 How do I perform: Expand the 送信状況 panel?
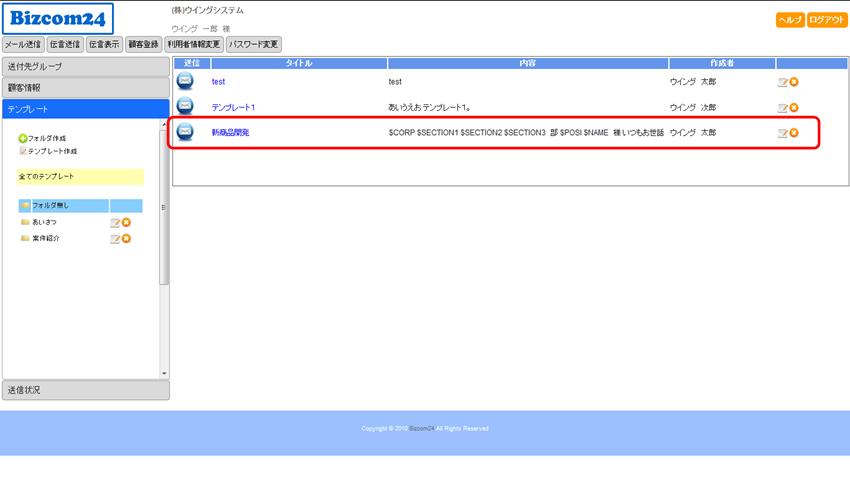pos(85,390)
